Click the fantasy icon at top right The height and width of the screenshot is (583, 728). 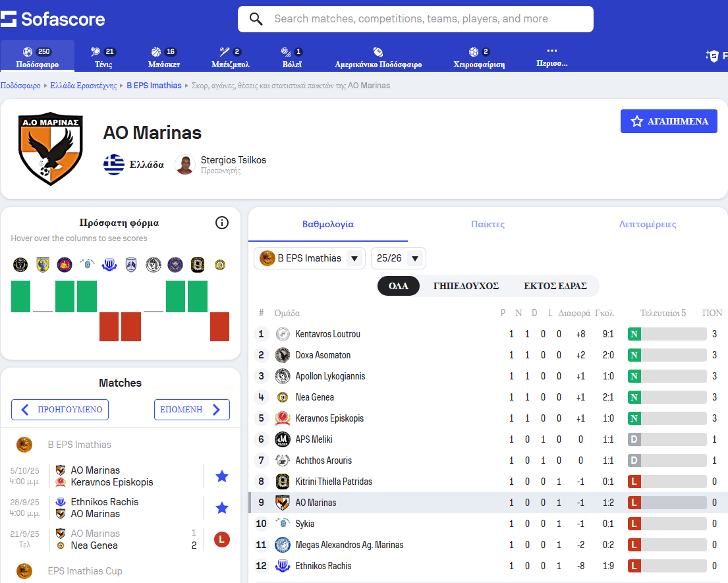(712, 56)
